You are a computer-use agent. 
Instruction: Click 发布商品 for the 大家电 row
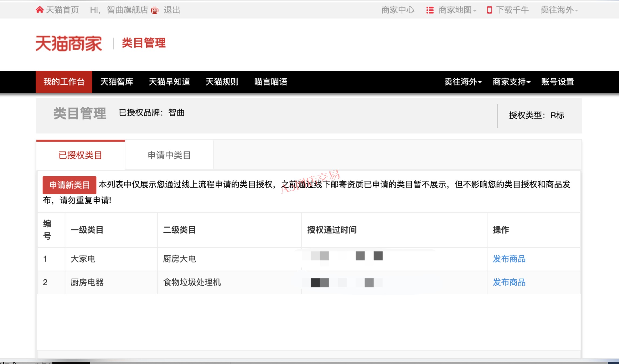point(509,259)
